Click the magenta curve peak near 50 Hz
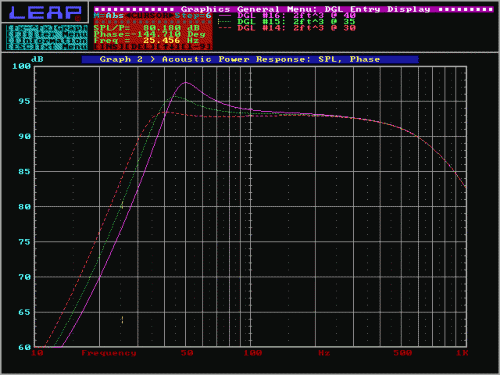Viewport: 500px width, 375px height. [x=186, y=82]
